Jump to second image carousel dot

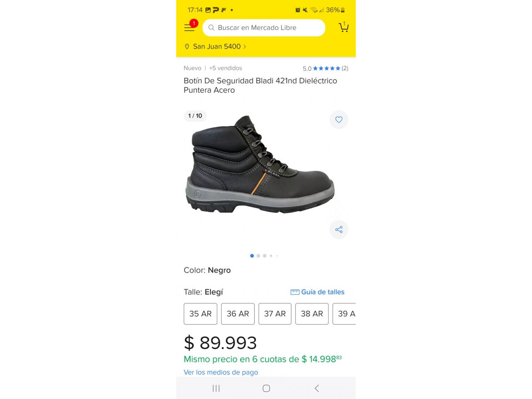258,256
